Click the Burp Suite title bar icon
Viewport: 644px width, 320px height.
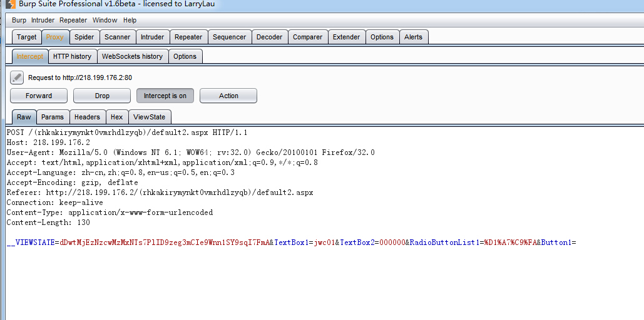11,4
